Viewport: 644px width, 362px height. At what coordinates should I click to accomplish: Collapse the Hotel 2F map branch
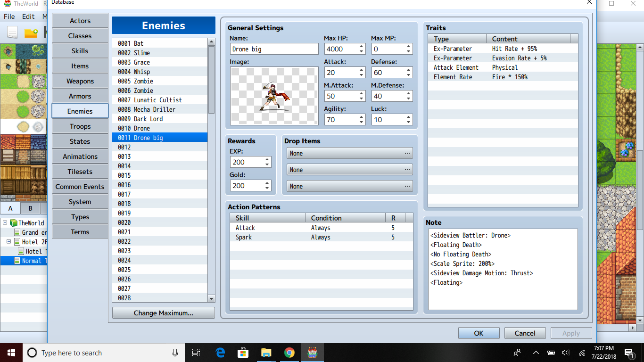[8, 242]
